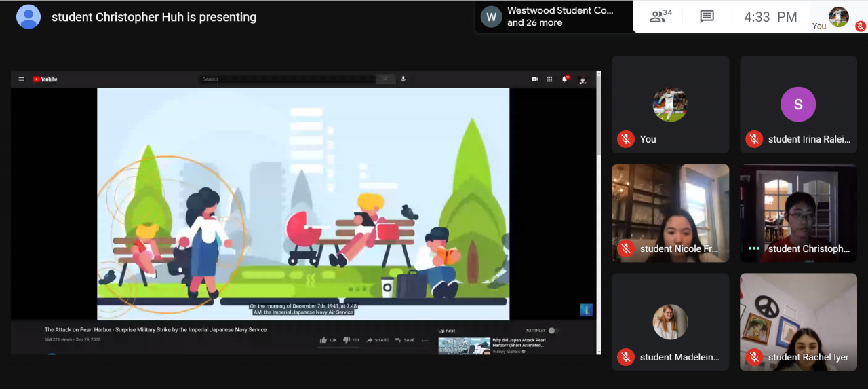The width and height of the screenshot is (868, 389).
Task: Open the participants list showing 34 people
Action: click(660, 16)
